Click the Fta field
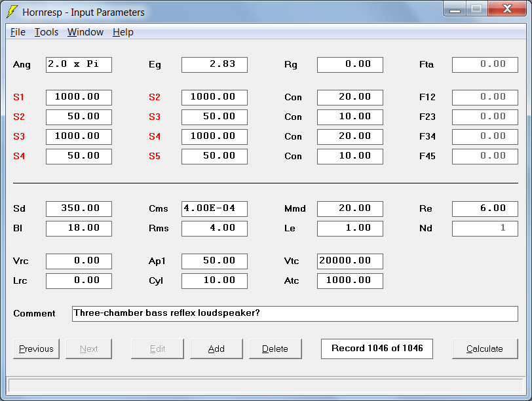 [485, 65]
